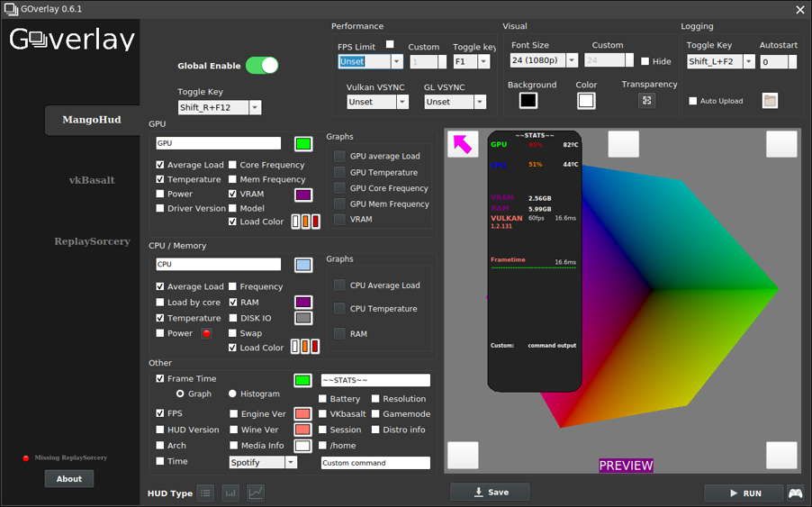
Task: Enable the CPU Average Load graph toggle
Action: (x=339, y=285)
